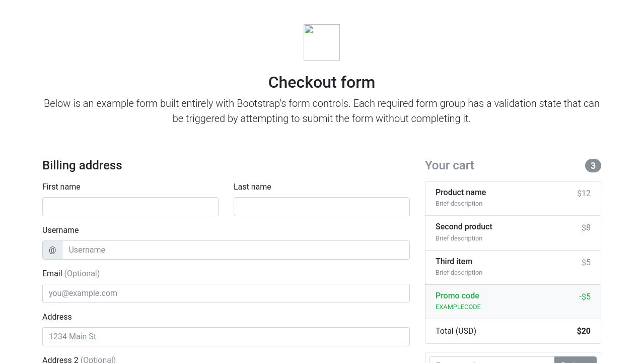This screenshot has height=363, width=644.
Task: Click the -$5 promo discount amount
Action: 585,297
